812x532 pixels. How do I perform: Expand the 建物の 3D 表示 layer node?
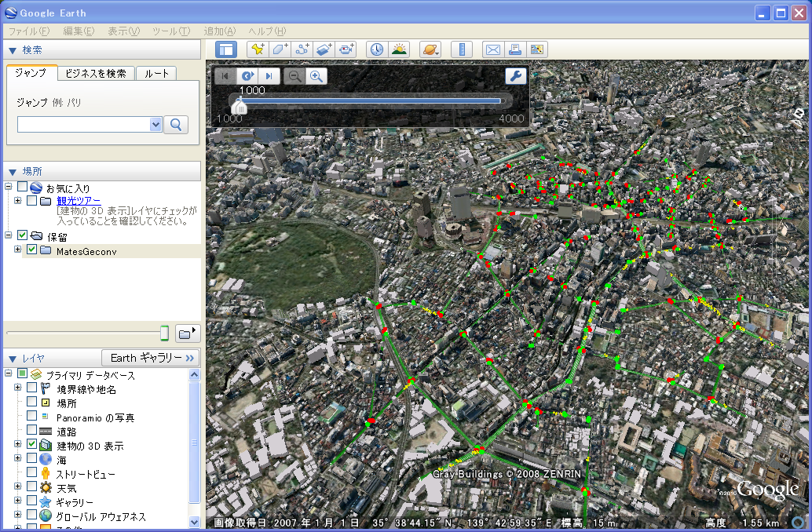pyautogui.click(x=17, y=444)
